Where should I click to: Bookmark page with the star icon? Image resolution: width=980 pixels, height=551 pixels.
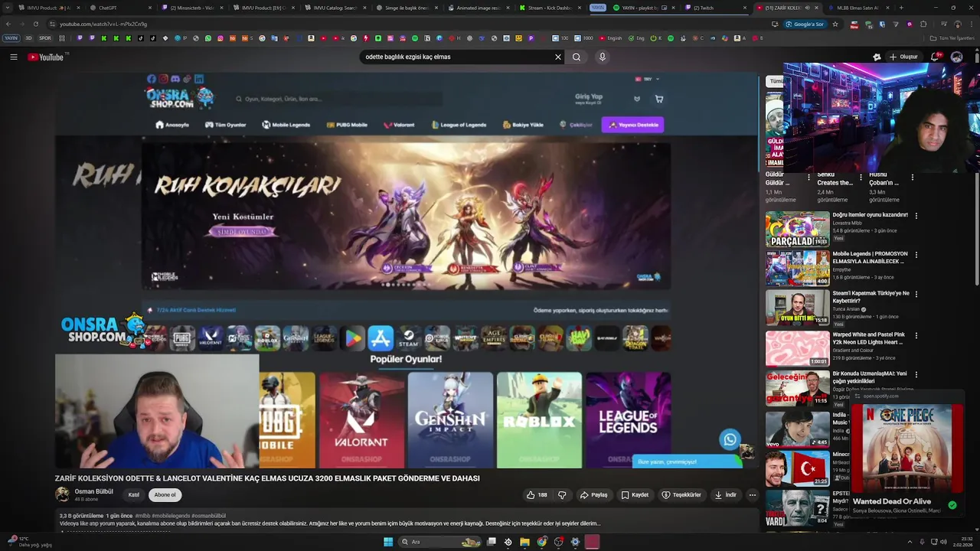[x=835, y=24]
